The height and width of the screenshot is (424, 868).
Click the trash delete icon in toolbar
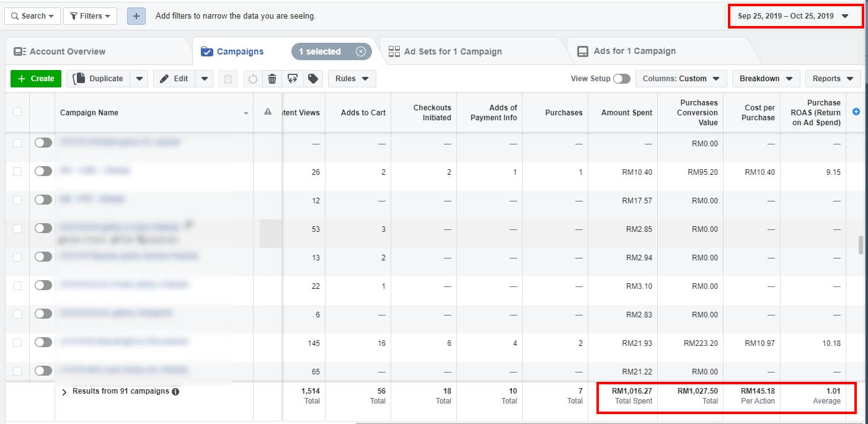click(272, 79)
